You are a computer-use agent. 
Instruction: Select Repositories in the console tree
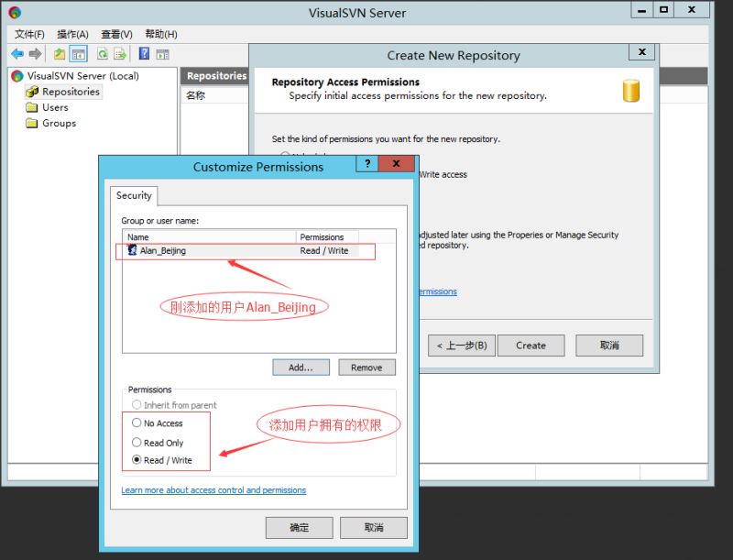[71, 92]
